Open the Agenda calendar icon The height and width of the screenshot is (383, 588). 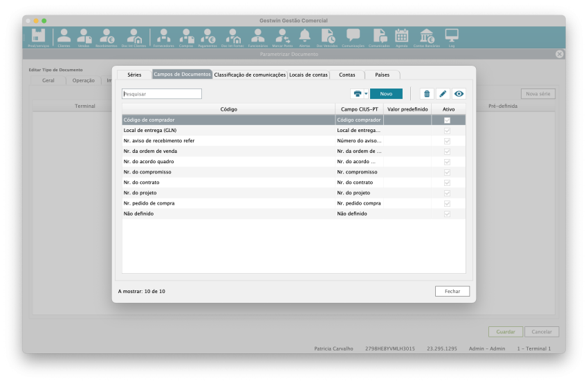[x=401, y=37]
